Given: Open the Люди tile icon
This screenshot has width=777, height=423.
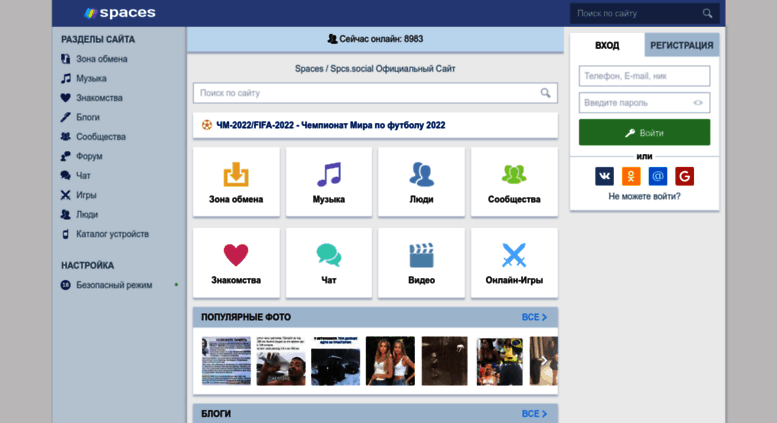Looking at the screenshot, I should click(x=421, y=175).
